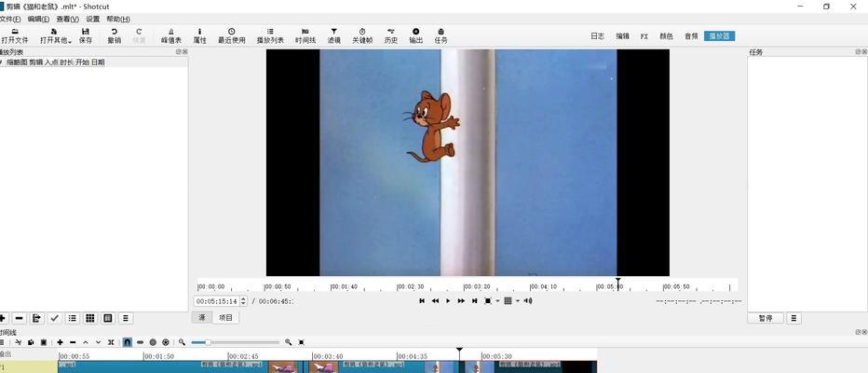Play the video in the player

coord(448,301)
